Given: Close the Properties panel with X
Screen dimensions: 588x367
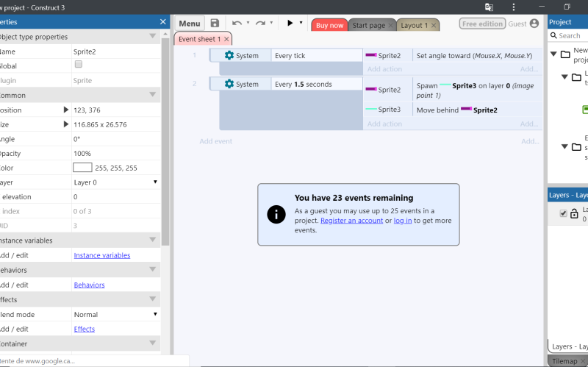Looking at the screenshot, I should [163, 22].
